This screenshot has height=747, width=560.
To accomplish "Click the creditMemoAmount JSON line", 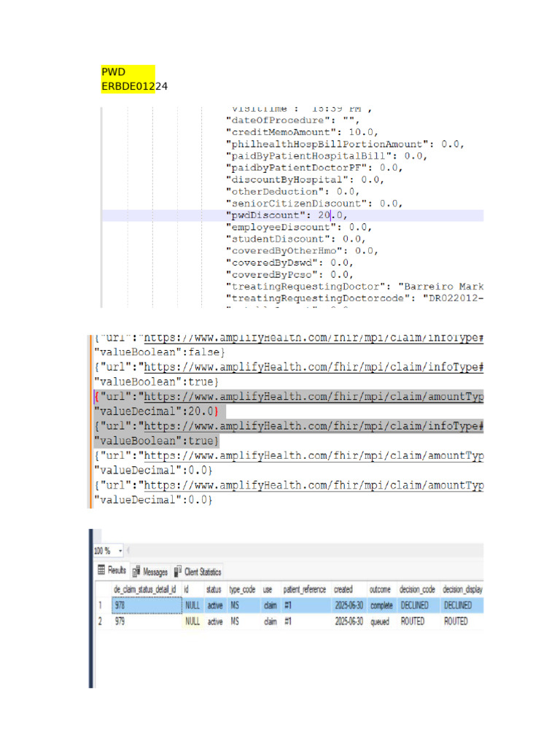I will (302, 132).
